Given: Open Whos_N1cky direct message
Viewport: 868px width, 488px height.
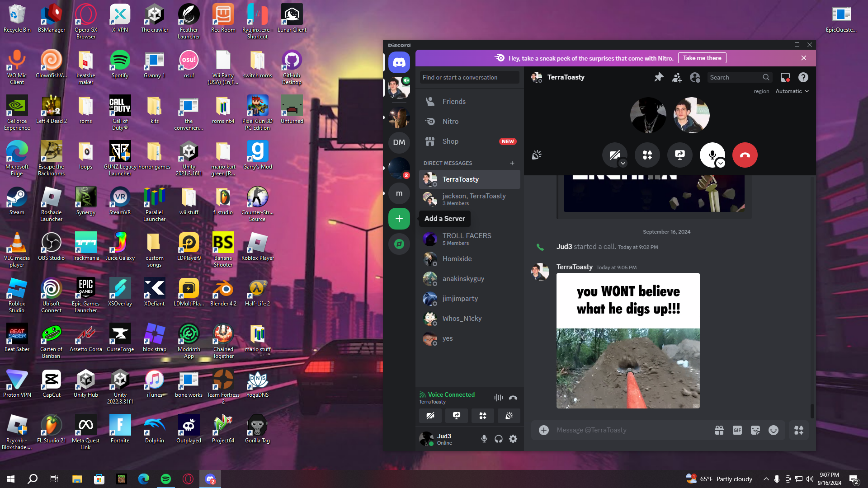Looking at the screenshot, I should (469, 319).
